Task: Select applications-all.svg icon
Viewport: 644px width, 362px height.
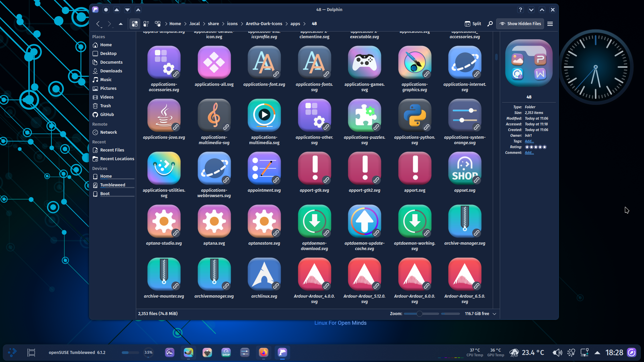Action: (x=214, y=62)
